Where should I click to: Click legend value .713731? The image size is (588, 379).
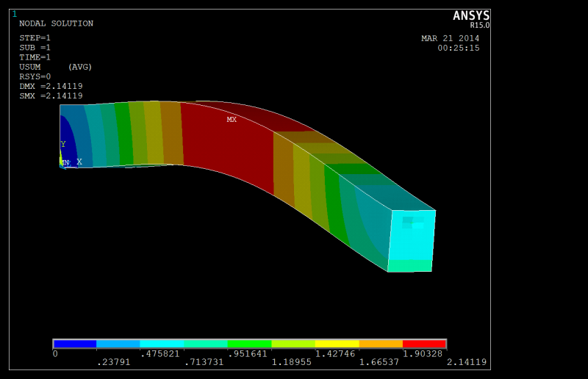(204, 363)
